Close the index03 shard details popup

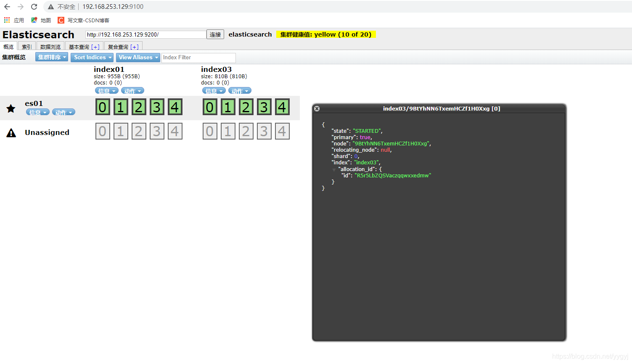pos(317,108)
